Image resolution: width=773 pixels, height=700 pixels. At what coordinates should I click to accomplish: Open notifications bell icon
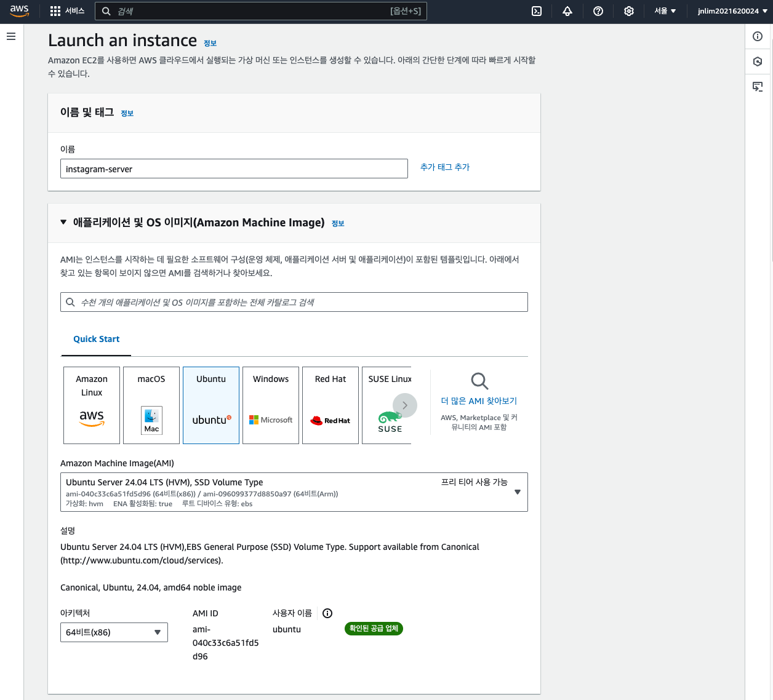point(567,11)
